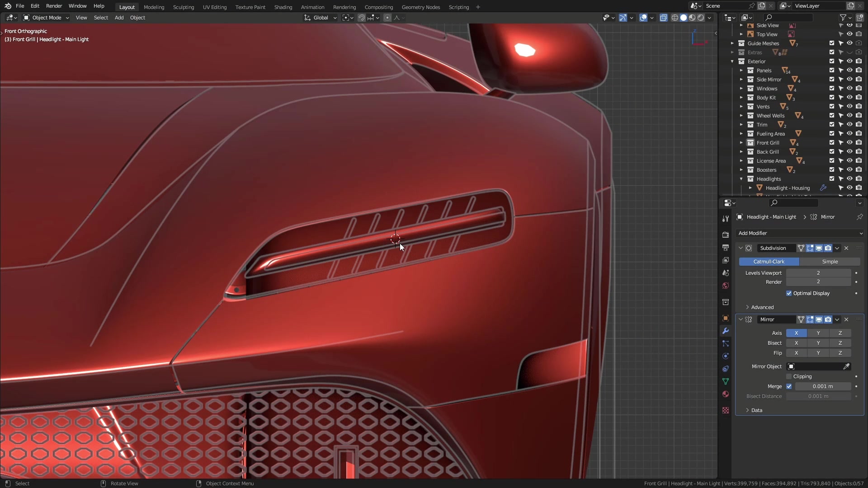Open Global transform orientation dropdown
868x488 pixels.
(321, 18)
